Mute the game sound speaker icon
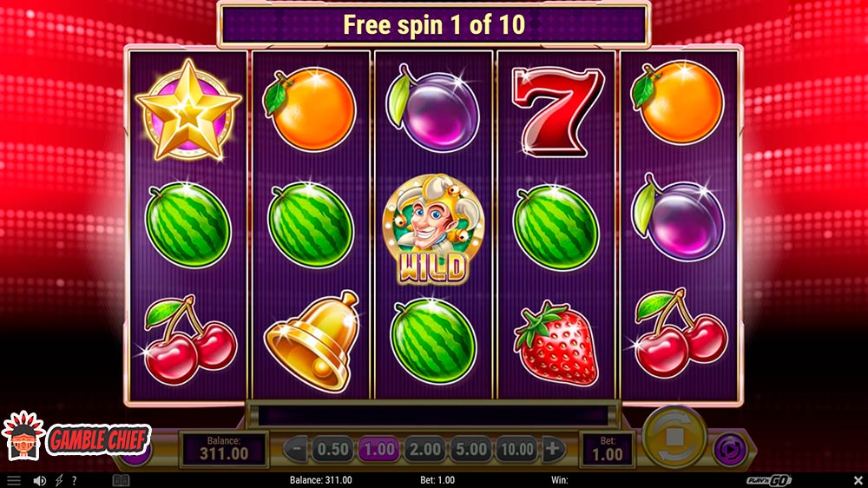 39,480
